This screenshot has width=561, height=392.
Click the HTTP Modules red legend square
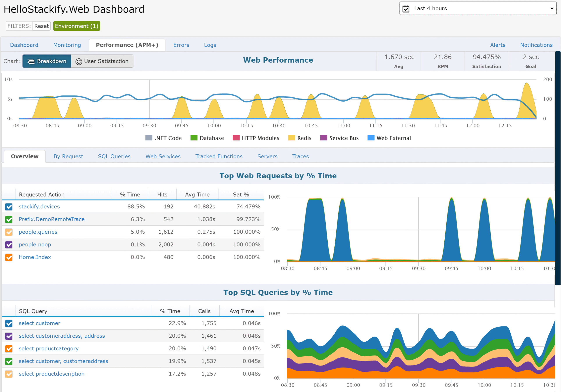pos(236,138)
